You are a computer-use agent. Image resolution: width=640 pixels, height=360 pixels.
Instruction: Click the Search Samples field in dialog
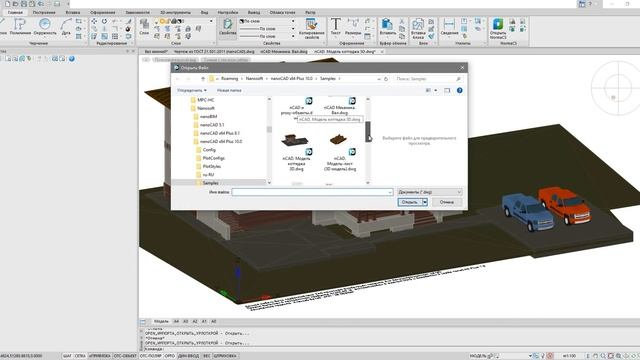coord(428,79)
